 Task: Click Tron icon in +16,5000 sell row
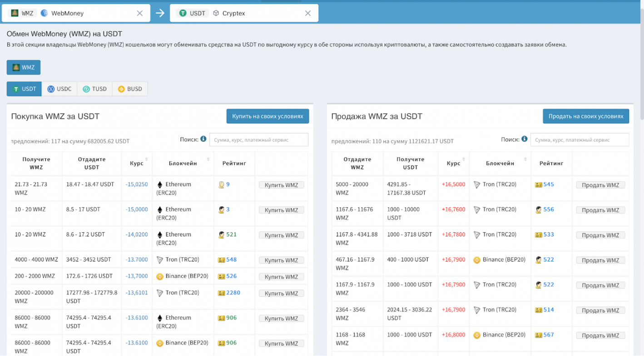pos(476,185)
